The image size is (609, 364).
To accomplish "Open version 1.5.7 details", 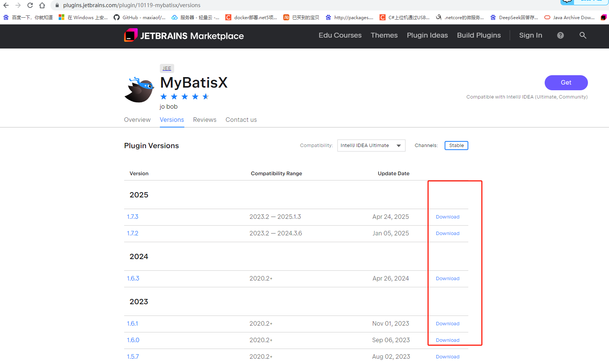I will [x=133, y=356].
